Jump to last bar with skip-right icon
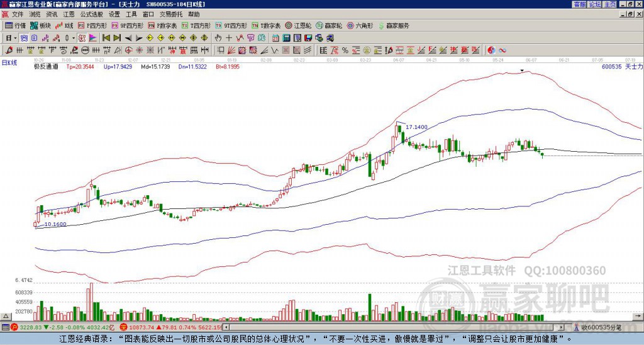644x345 pixels. [x=117, y=38]
